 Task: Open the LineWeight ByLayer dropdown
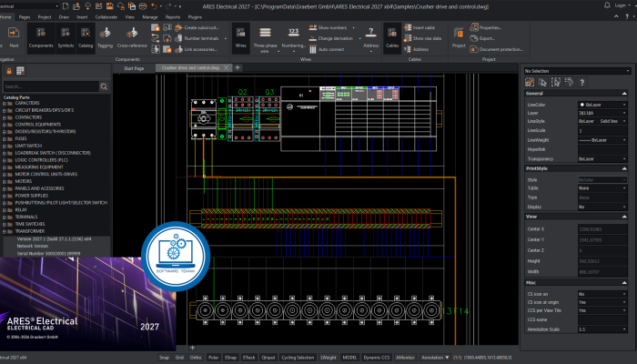pos(602,140)
